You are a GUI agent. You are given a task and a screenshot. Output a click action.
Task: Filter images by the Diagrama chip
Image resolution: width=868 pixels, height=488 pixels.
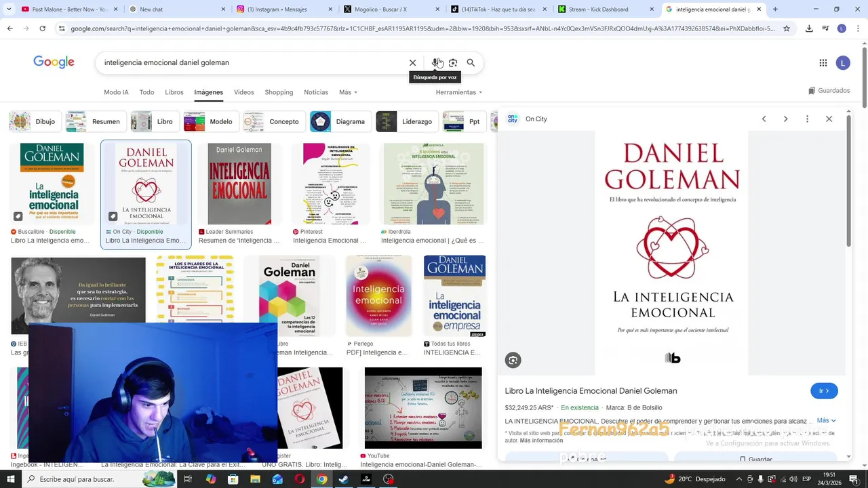(x=340, y=121)
